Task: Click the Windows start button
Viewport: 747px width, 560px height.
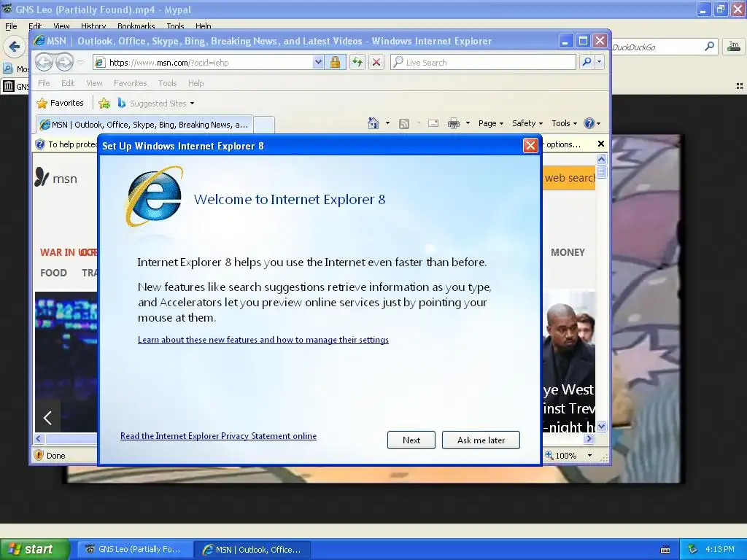Action: click(35, 549)
